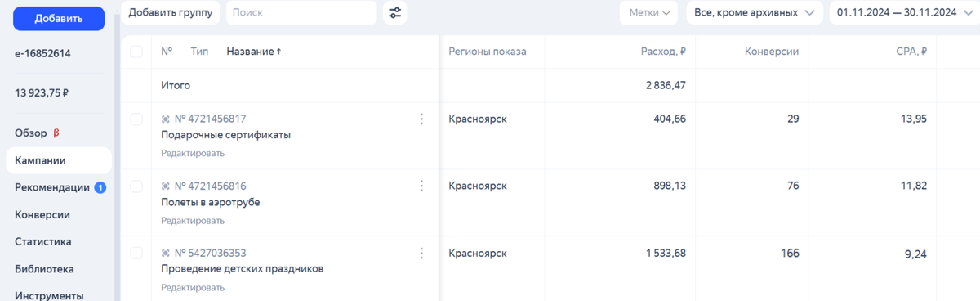Screen dimensions: 980x301
Task: Click the Итого row label
Action: 176,85
